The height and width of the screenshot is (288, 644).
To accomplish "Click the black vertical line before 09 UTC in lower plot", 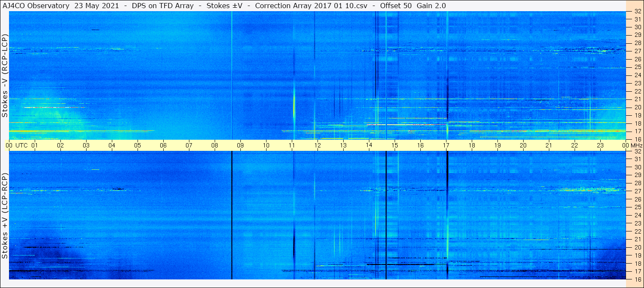I will point(231,215).
